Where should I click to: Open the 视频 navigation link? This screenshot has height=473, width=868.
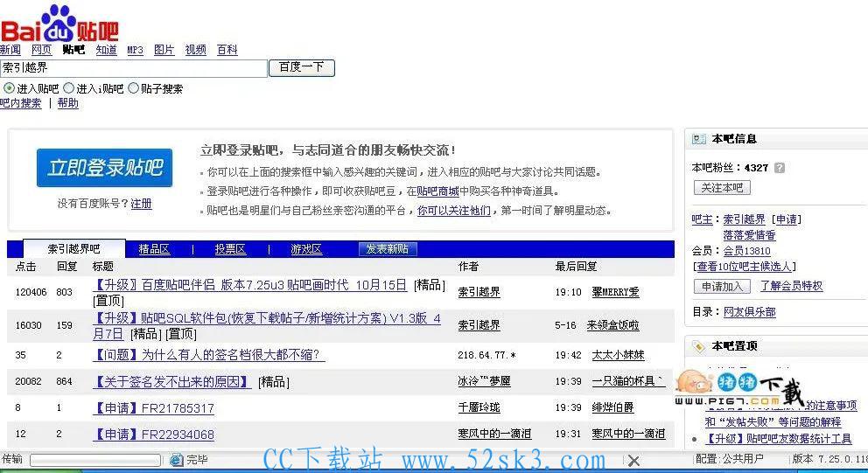(x=195, y=50)
